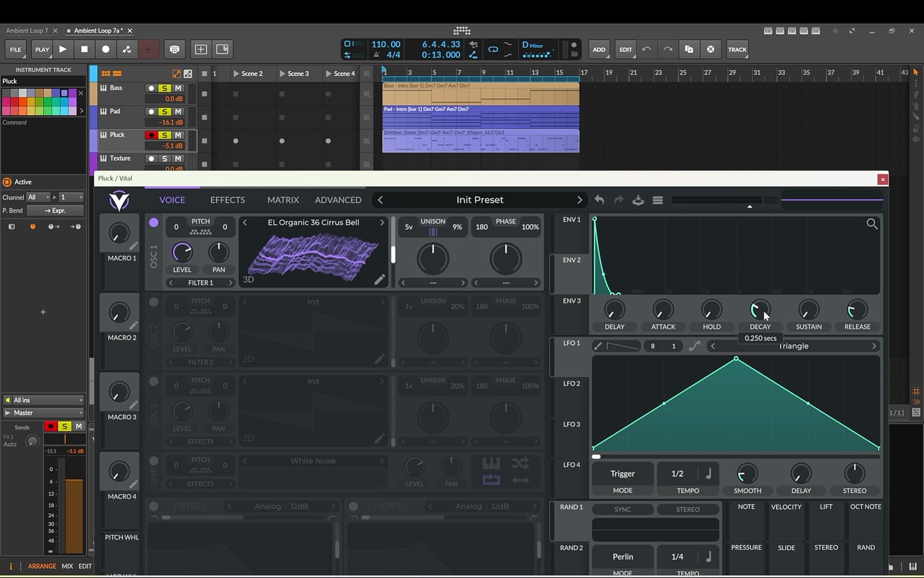Select previous preset before Init Preset

tap(380, 200)
